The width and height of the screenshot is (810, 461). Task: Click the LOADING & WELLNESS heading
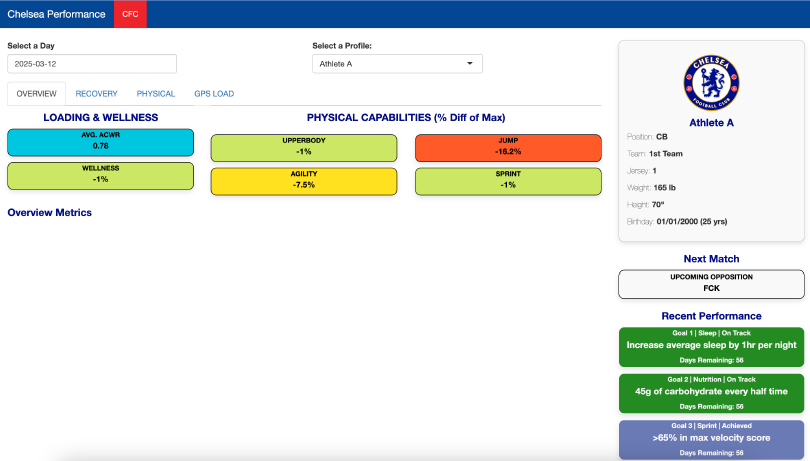[101, 117]
